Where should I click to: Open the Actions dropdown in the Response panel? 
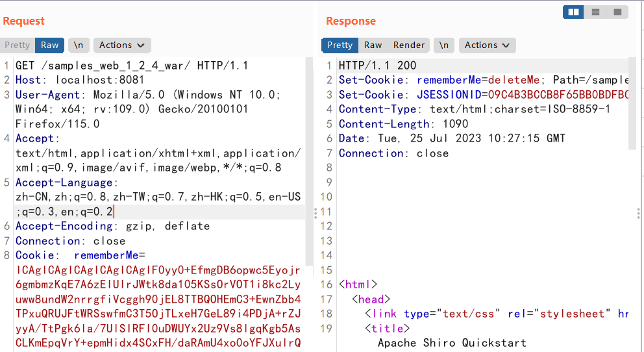coord(488,45)
